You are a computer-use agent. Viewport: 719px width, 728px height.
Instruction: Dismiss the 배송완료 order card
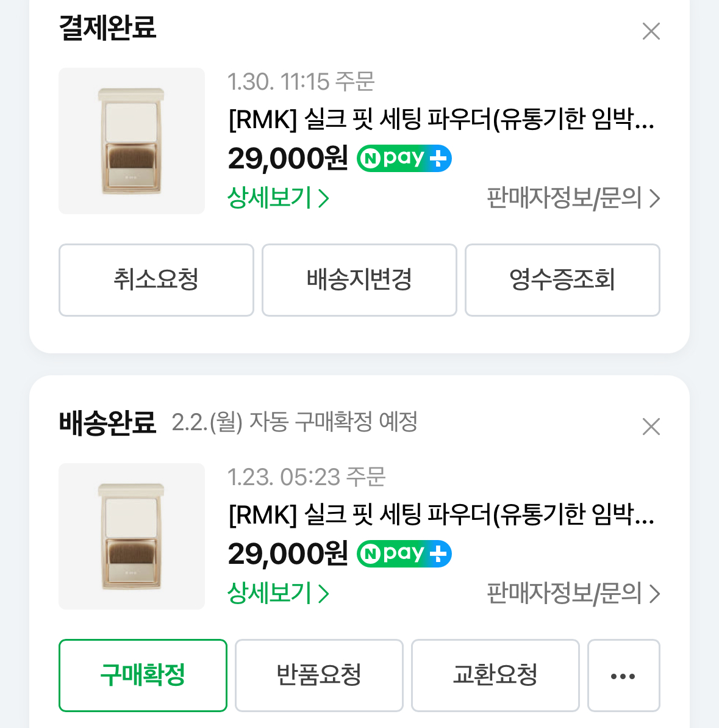click(x=651, y=427)
